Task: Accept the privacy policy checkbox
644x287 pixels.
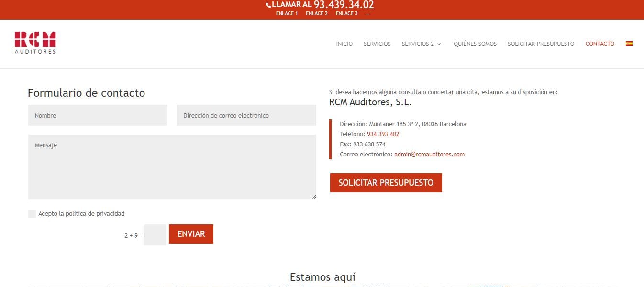Action: click(x=32, y=214)
